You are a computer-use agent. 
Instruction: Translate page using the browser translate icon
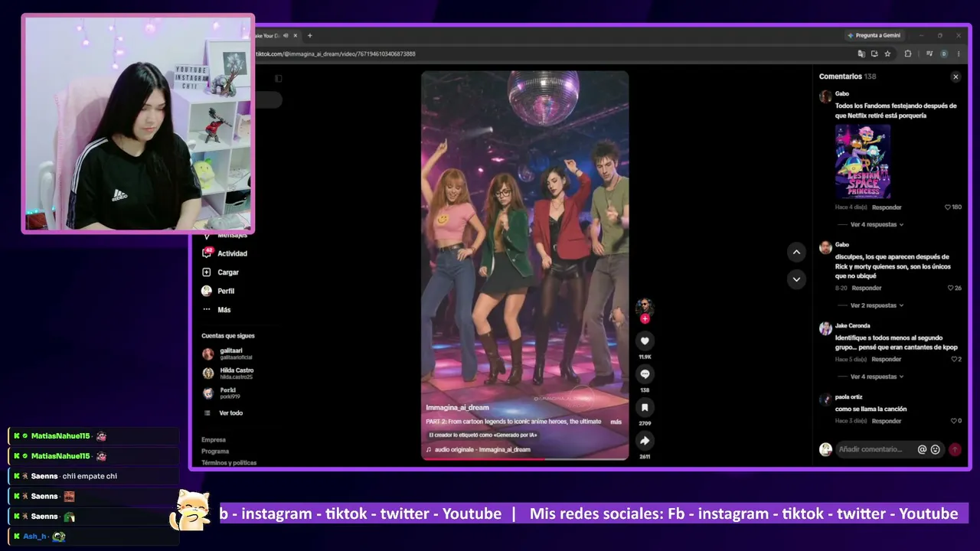tap(861, 54)
